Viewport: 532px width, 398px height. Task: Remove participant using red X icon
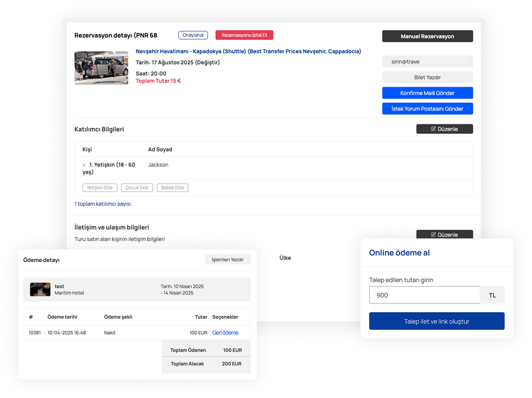click(84, 165)
